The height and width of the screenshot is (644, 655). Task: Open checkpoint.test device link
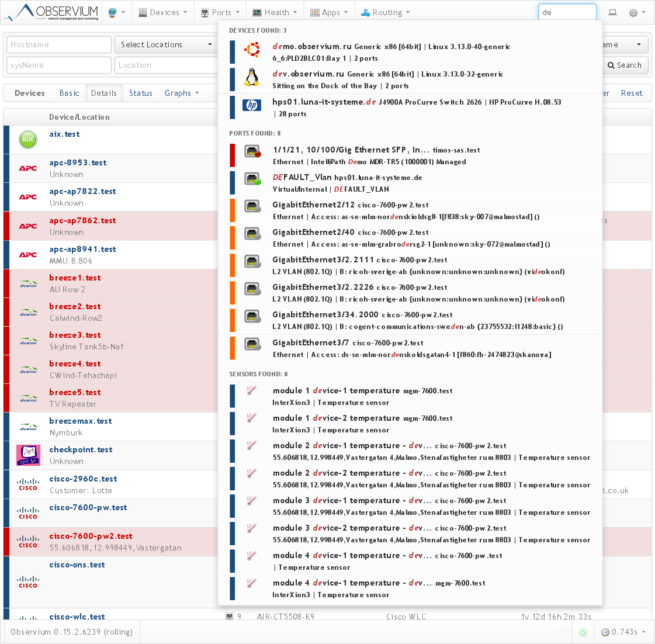tap(81, 449)
